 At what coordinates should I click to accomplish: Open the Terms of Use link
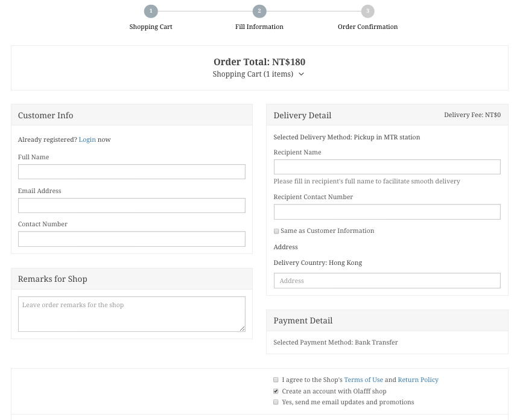(x=363, y=380)
